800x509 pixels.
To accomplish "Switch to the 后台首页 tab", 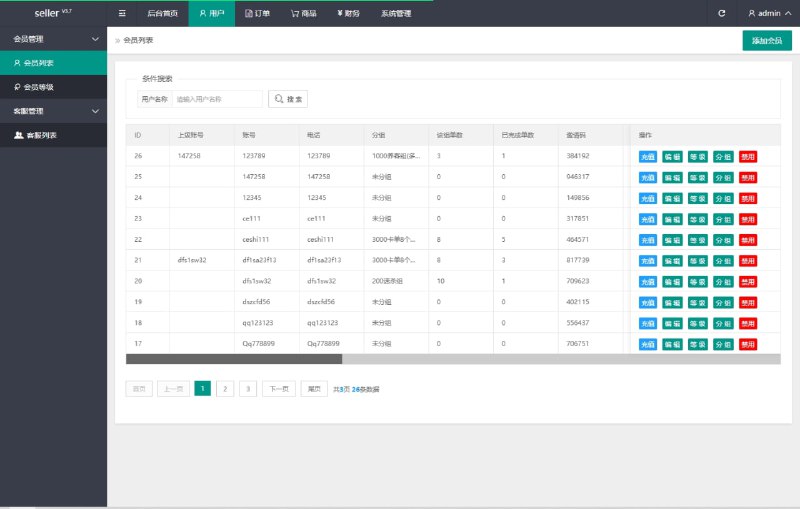I will pos(162,14).
